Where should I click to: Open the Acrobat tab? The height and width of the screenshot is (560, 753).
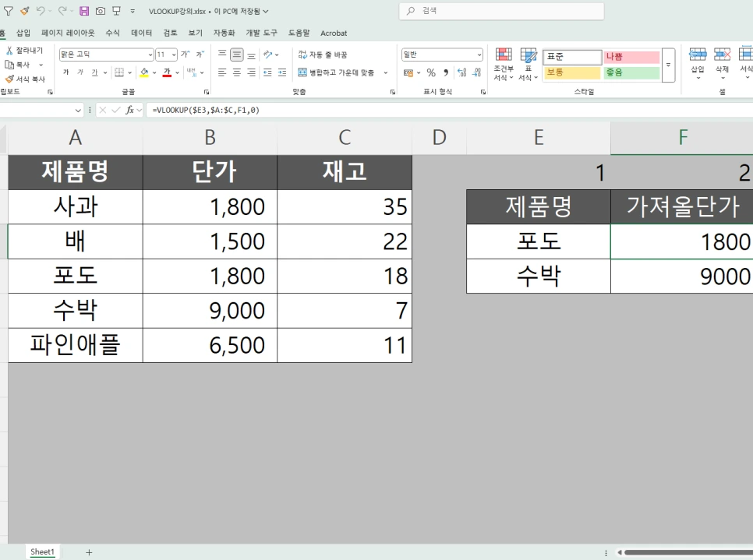(334, 33)
